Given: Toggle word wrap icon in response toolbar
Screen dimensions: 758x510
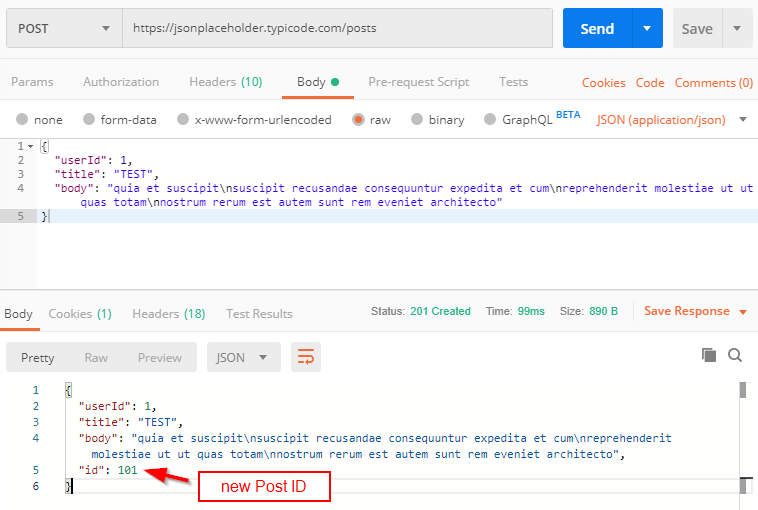Looking at the screenshot, I should pyautogui.click(x=306, y=357).
